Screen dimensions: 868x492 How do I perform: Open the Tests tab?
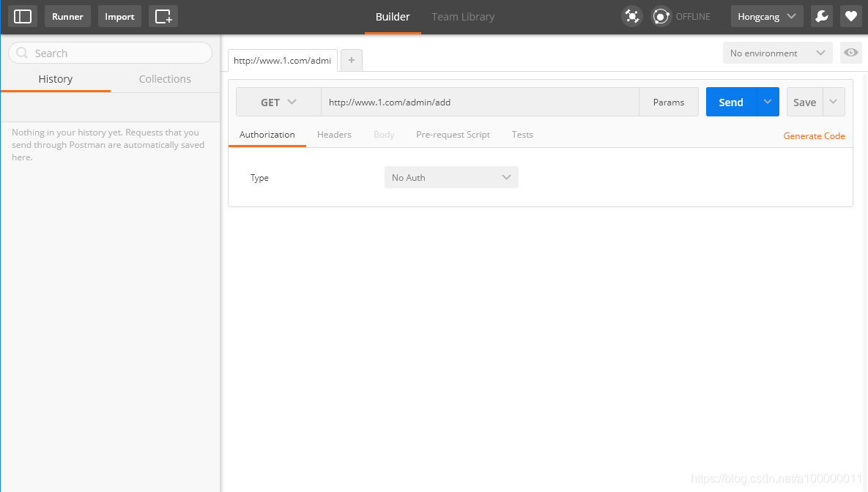[x=522, y=135]
